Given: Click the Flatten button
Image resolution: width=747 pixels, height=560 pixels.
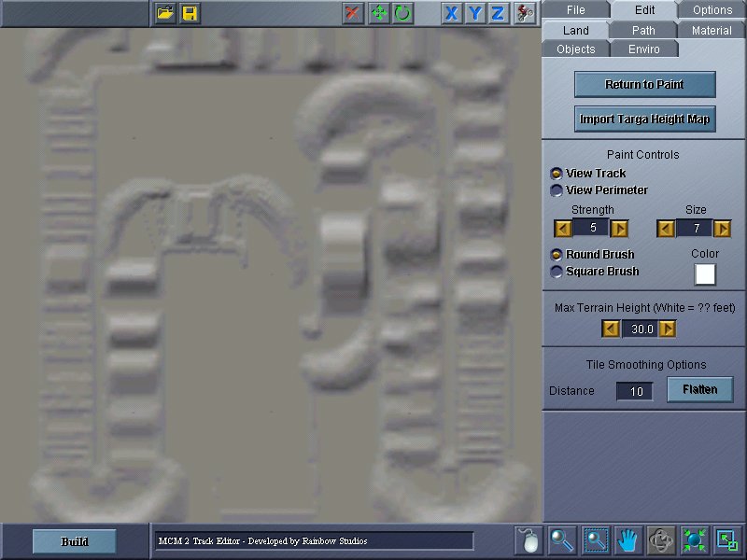Looking at the screenshot, I should tap(699, 389).
